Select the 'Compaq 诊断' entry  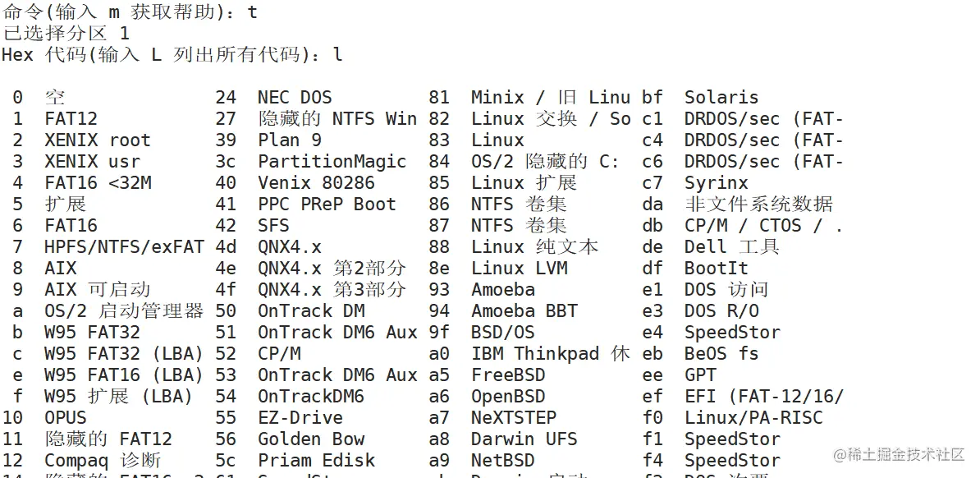click(103, 460)
